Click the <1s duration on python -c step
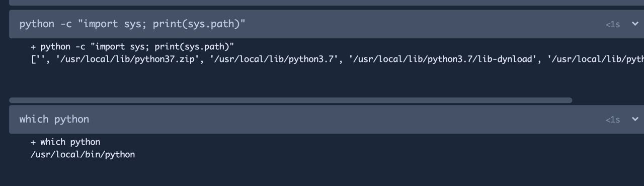The width and height of the screenshot is (644, 186). point(612,24)
